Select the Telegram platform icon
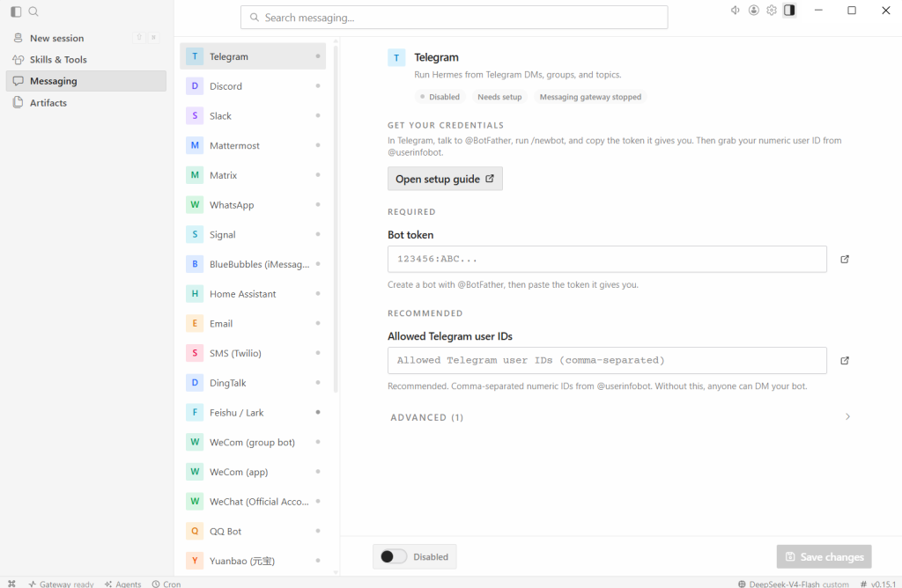The image size is (902, 588). tap(195, 56)
